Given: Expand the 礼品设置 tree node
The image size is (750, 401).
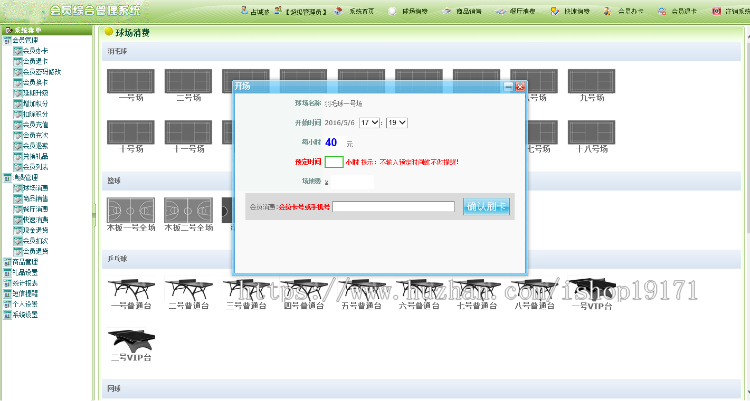Looking at the screenshot, I should tap(7, 272).
